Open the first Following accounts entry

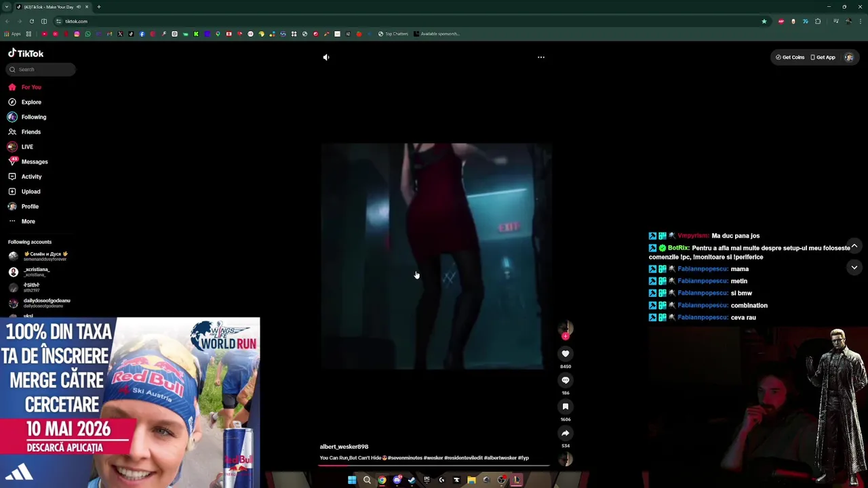tap(41, 256)
